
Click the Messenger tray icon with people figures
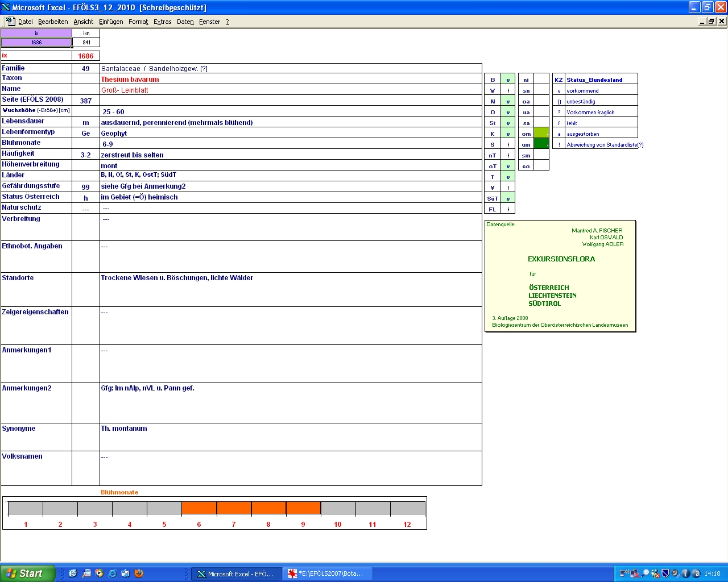pyautogui.click(x=655, y=573)
